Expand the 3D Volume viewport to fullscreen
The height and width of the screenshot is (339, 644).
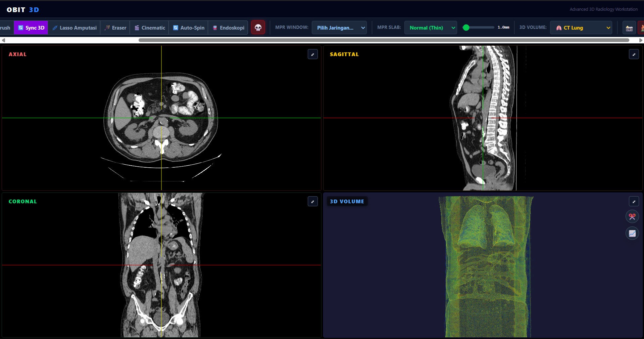click(634, 201)
